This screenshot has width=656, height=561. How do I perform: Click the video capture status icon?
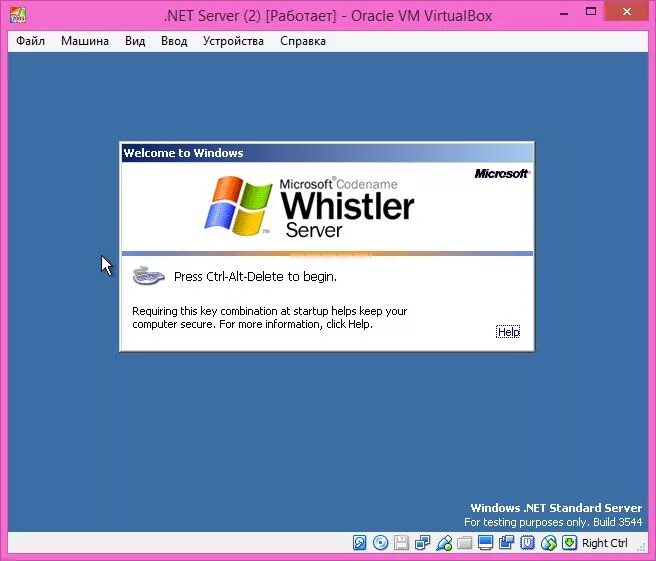[x=506, y=543]
